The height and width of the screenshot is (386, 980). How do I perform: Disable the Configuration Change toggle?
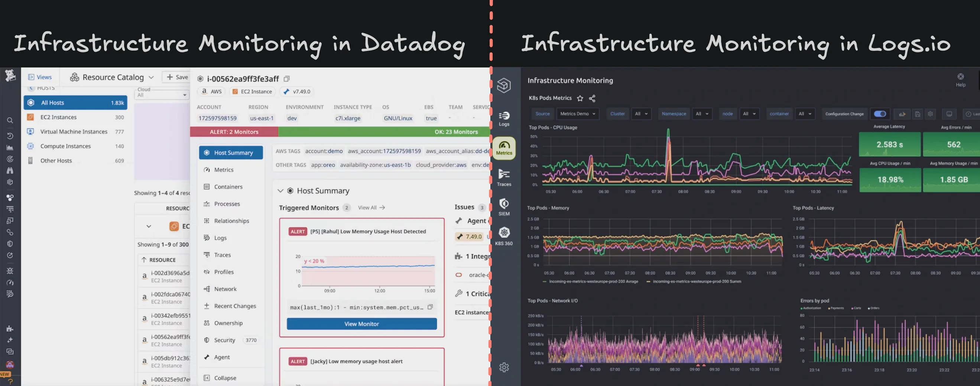[880, 113]
